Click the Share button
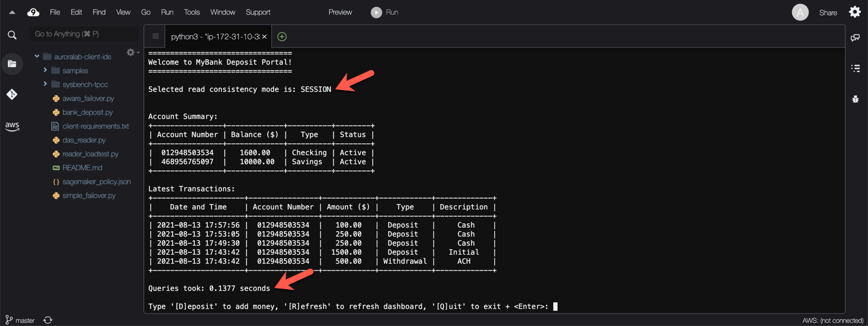The height and width of the screenshot is (326, 868). click(x=828, y=13)
